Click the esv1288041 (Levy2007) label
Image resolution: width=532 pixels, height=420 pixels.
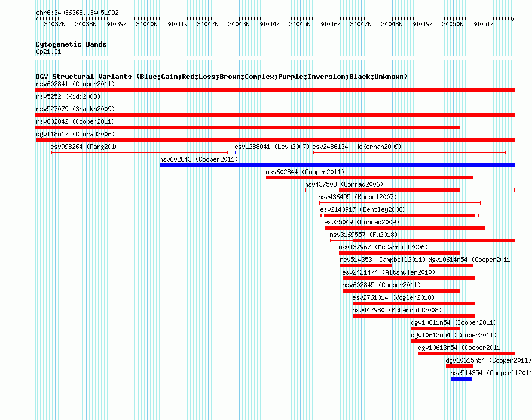pyautogui.click(x=272, y=147)
